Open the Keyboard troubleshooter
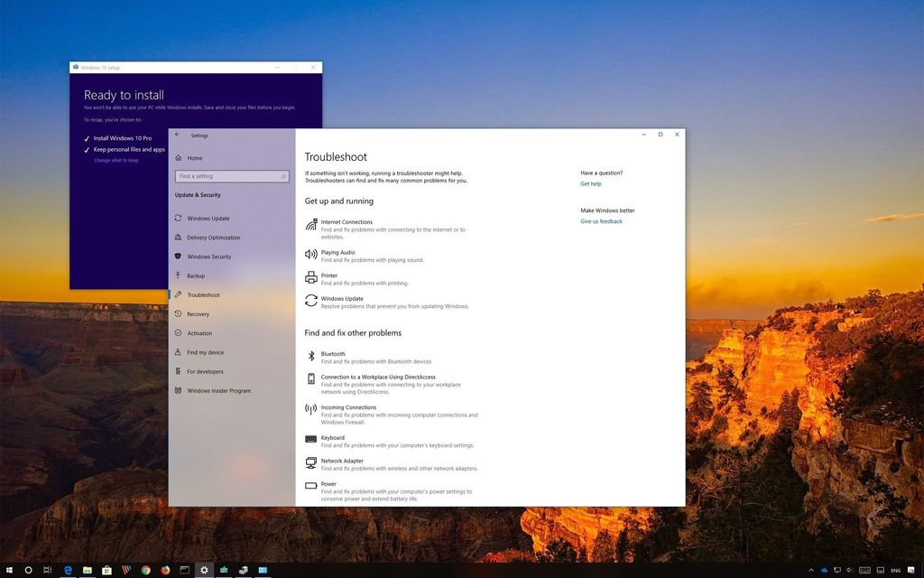924x578 pixels. [332, 438]
